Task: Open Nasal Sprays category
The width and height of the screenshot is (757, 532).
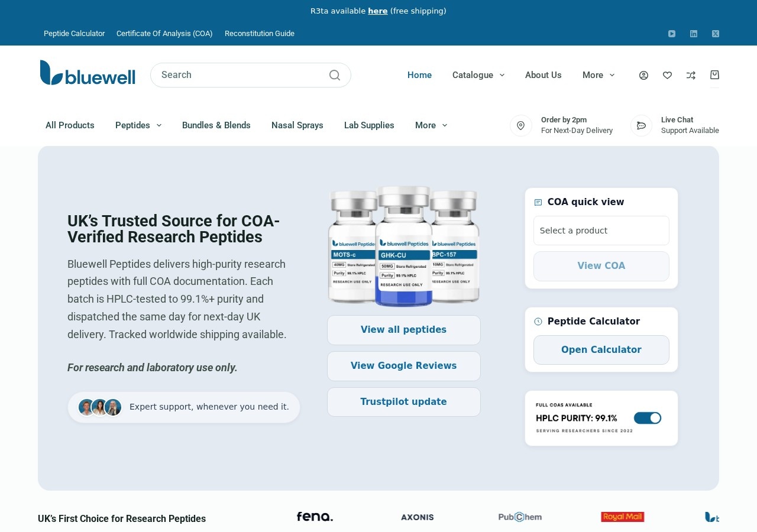Action: coord(297,125)
